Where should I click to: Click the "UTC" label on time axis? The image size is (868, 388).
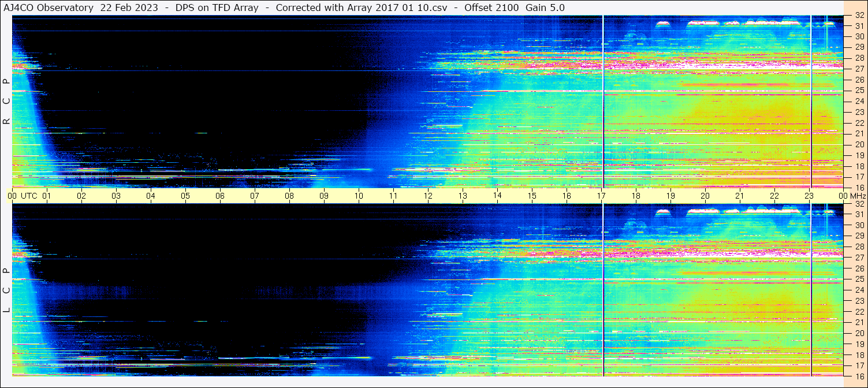[29, 196]
